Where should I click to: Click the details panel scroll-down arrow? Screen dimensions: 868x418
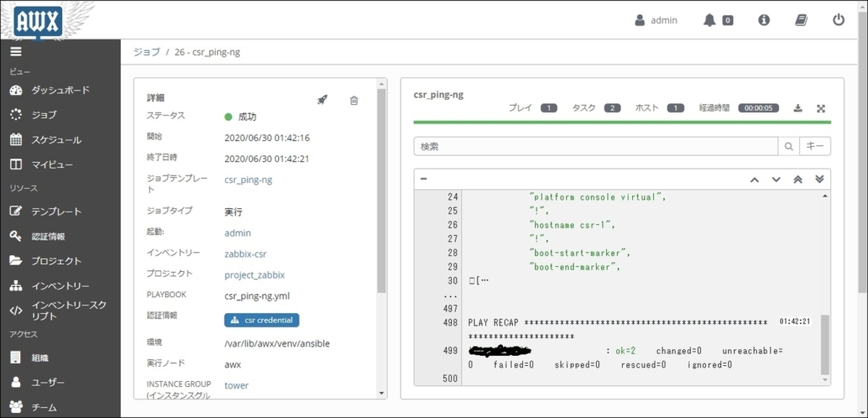click(382, 393)
